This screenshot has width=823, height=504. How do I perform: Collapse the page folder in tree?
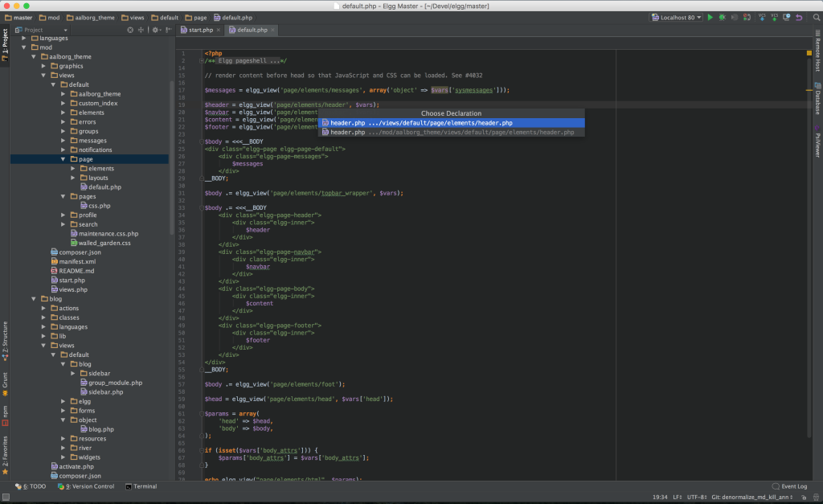coord(63,159)
